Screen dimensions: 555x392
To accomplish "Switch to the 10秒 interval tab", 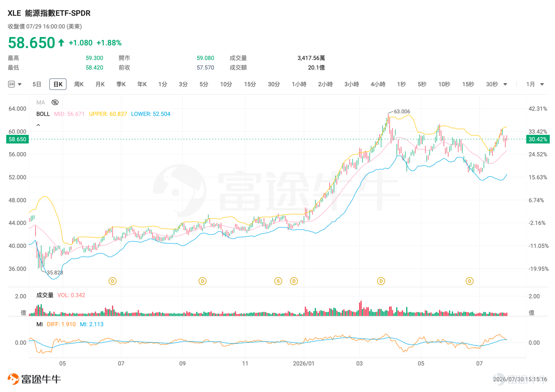I will coord(444,84).
